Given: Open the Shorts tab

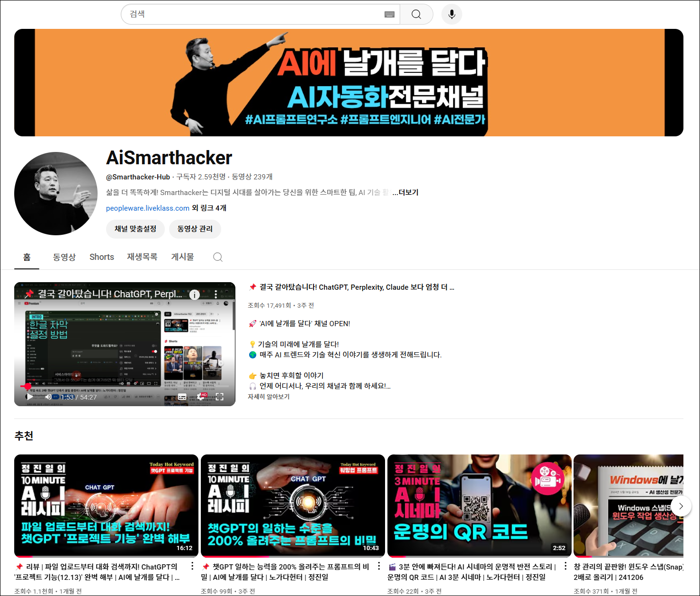Looking at the screenshot, I should [102, 257].
